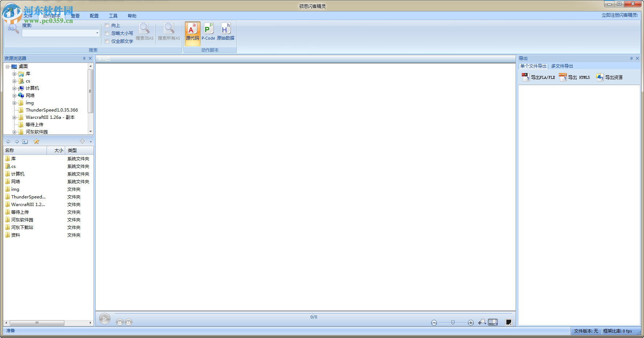Image resolution: width=644 pixels, height=338 pixels.
Task: Select 河东下载站 folder in file list
Action: coord(22,228)
